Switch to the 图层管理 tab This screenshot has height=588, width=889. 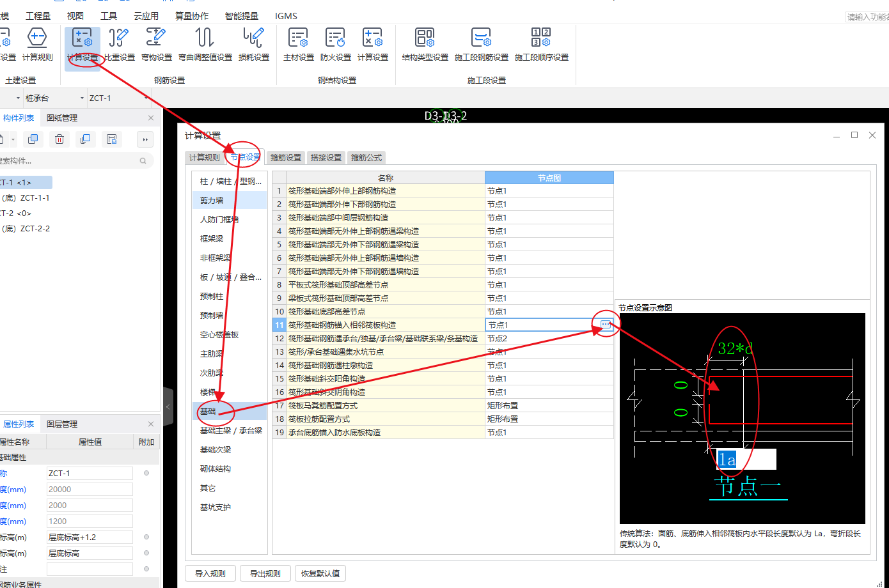(62, 424)
